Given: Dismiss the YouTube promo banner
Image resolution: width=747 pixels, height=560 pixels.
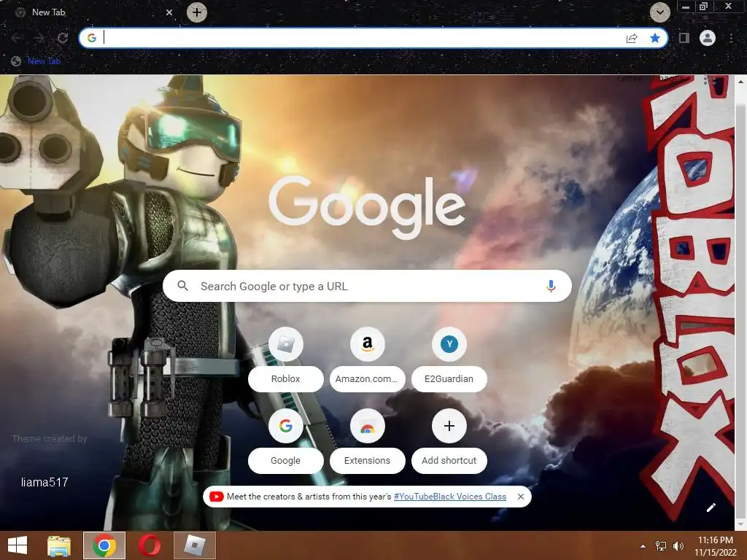Looking at the screenshot, I should click(521, 497).
